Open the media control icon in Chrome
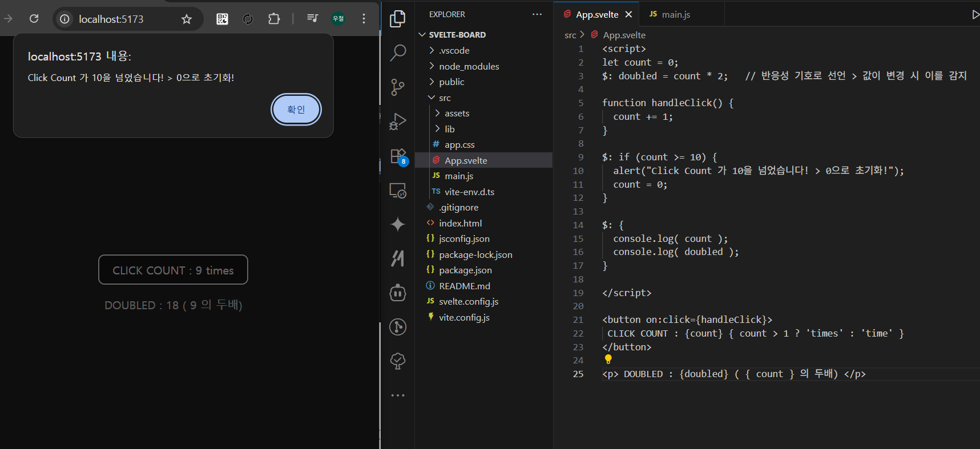 pyautogui.click(x=312, y=18)
